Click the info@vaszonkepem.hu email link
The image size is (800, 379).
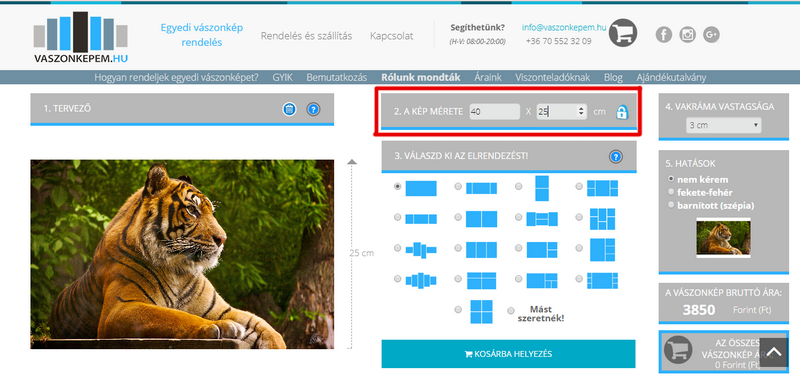564,28
